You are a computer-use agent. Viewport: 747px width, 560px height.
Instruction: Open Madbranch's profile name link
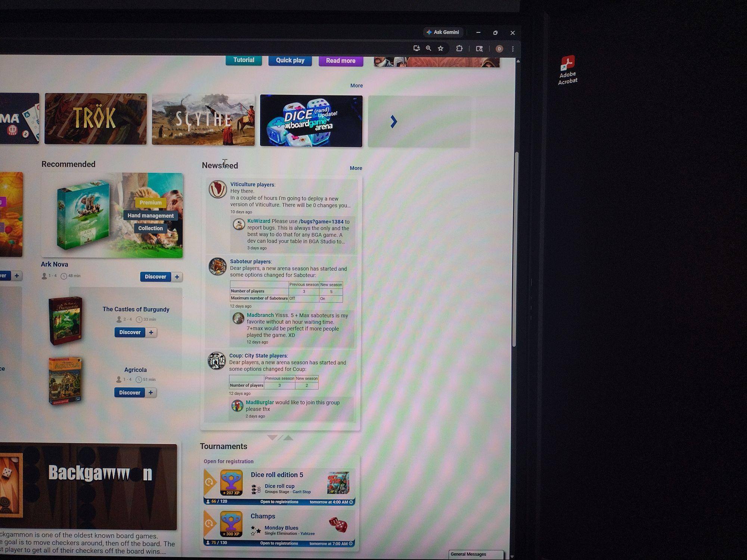click(260, 315)
